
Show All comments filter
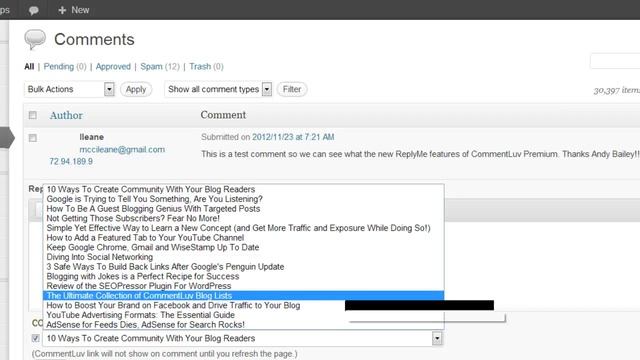click(29, 67)
